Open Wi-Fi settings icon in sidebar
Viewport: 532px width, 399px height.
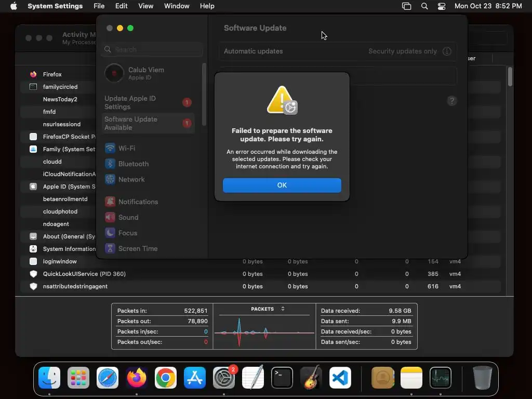pos(110,148)
